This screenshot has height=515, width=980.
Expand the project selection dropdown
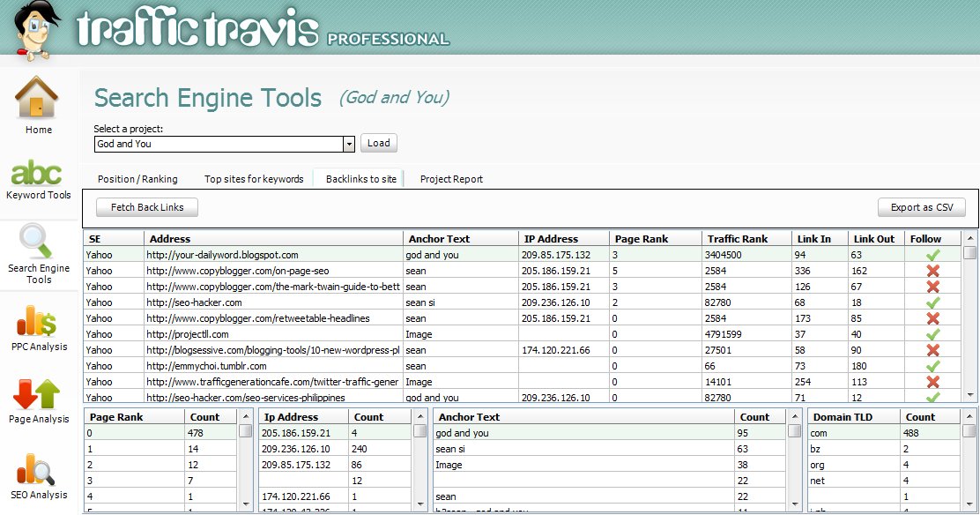[x=349, y=144]
